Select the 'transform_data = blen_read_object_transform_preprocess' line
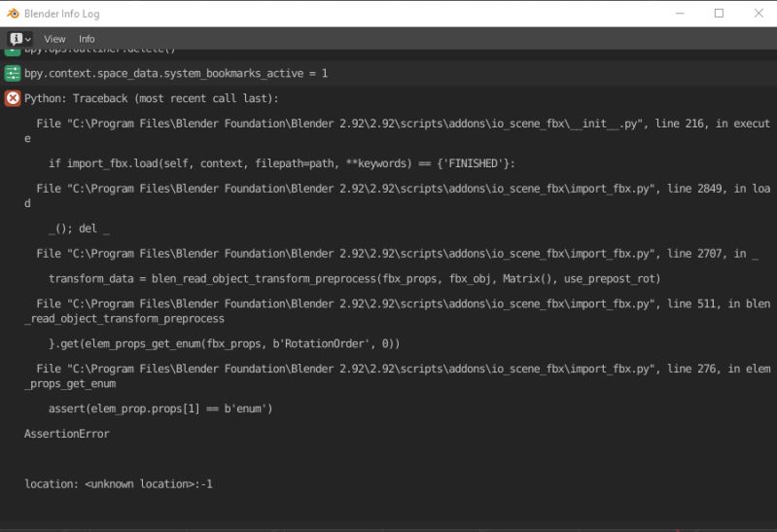Screen dimensions: 777x532 (354, 278)
